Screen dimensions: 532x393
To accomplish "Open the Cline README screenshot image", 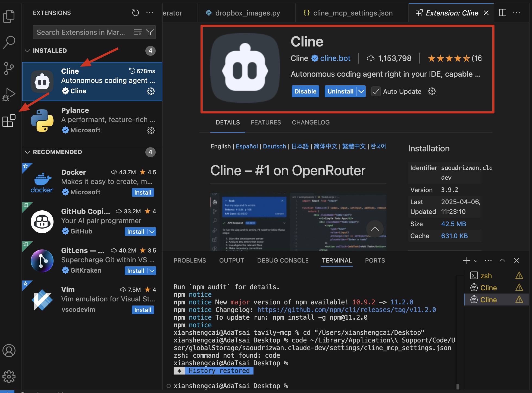I will click(298, 222).
